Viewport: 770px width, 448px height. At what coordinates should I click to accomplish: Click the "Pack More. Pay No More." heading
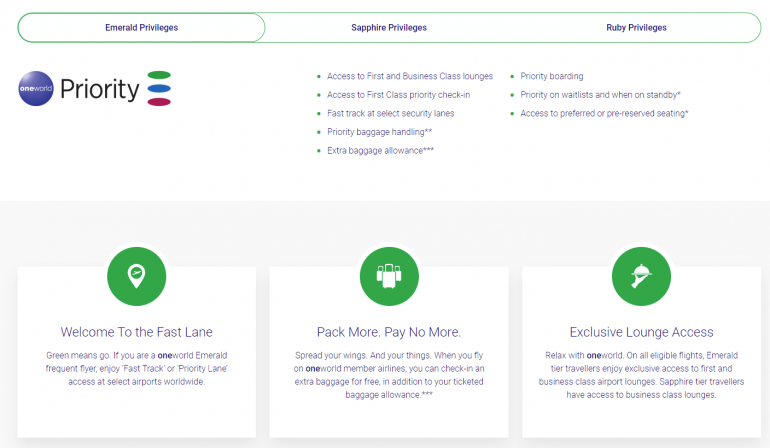coord(388,332)
